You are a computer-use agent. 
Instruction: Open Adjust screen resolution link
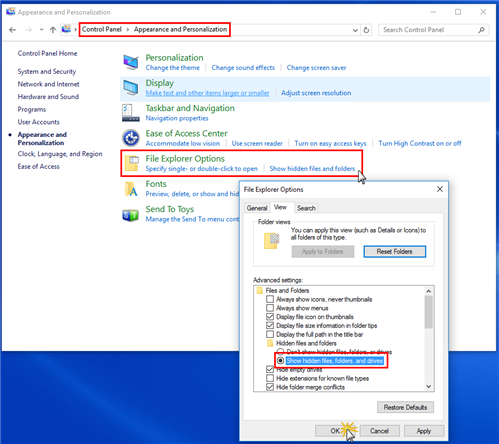(316, 93)
